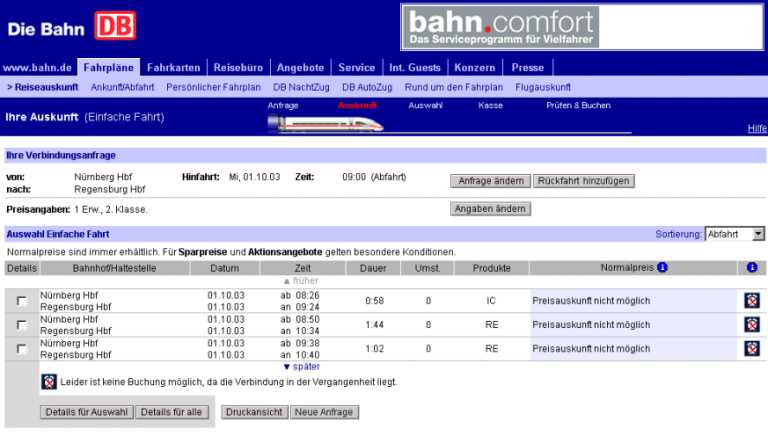Image resolution: width=768 pixels, height=444 pixels.
Task: Click no-booking icon for 08:50 RE connection
Action: [x=752, y=324]
